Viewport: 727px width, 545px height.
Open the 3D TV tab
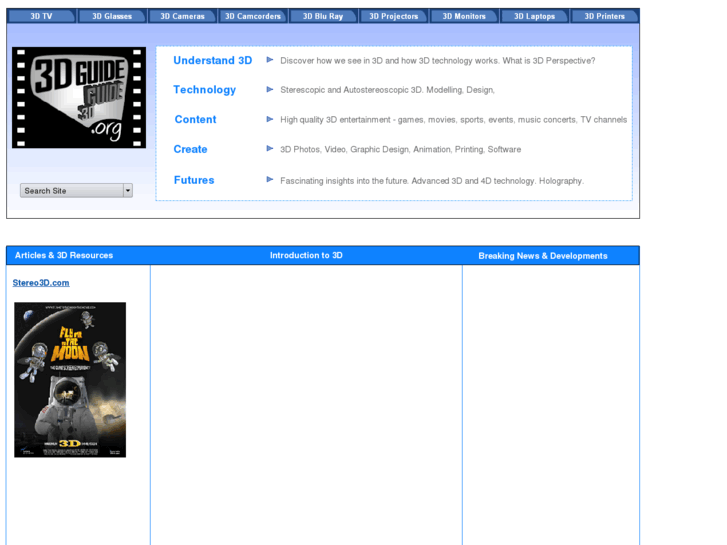41,16
